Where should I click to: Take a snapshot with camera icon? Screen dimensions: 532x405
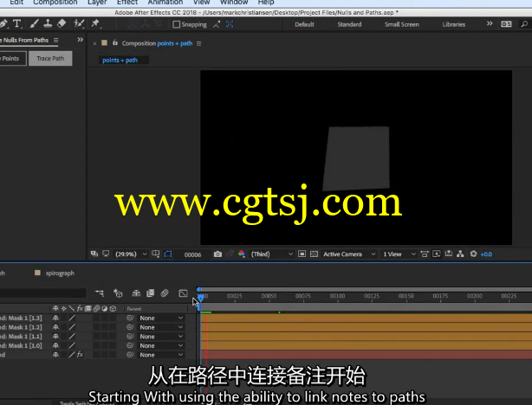click(217, 254)
